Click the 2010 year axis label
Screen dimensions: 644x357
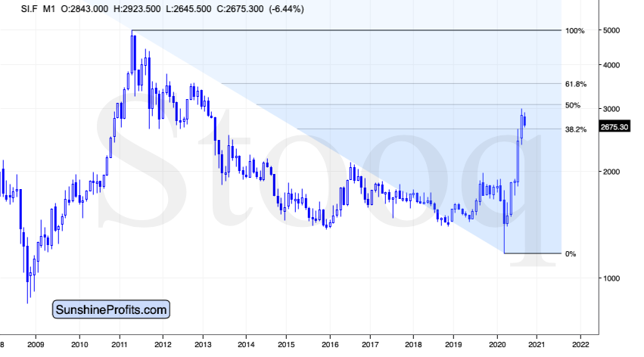pyautogui.click(x=79, y=345)
